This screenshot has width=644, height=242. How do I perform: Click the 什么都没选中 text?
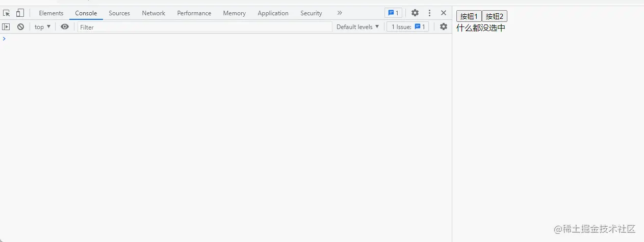(481, 28)
